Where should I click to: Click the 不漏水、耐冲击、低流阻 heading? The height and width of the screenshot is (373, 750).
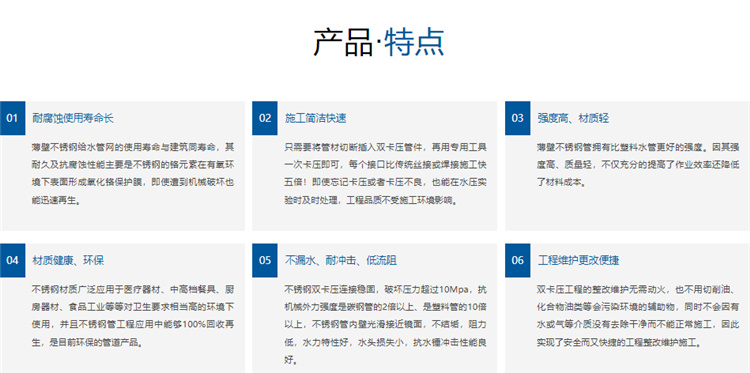[x=341, y=261]
